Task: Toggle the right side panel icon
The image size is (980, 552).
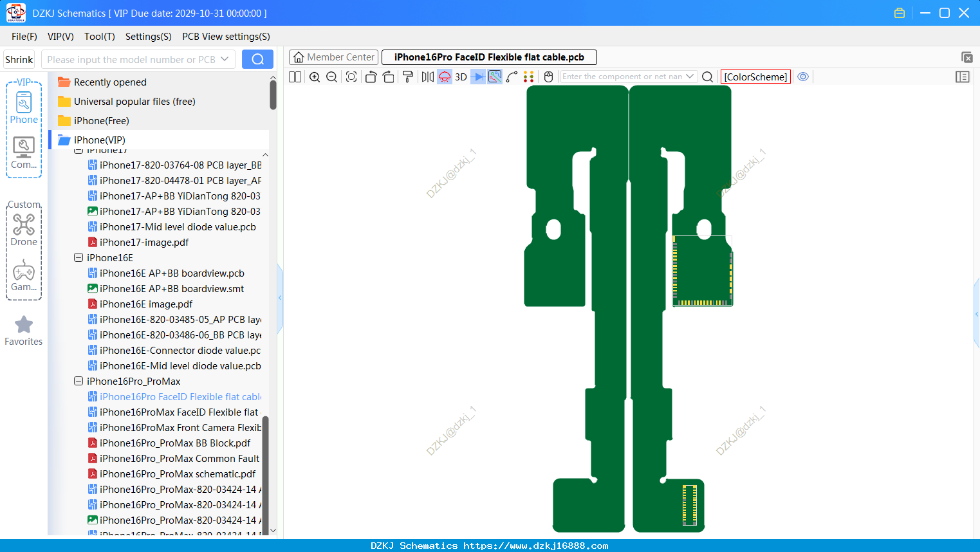Action: pyautogui.click(x=963, y=77)
